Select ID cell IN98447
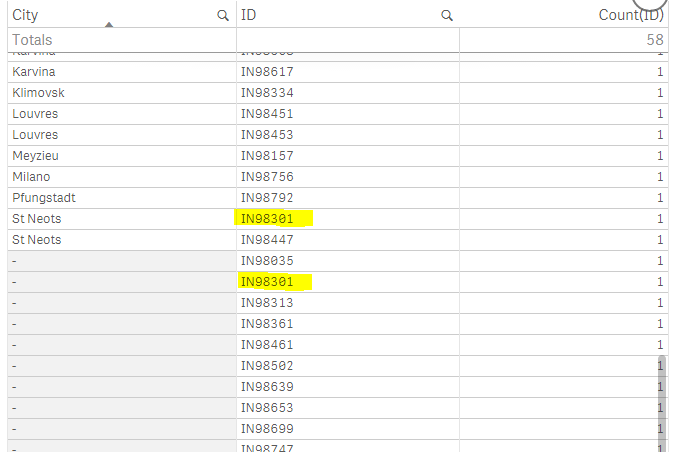The width and height of the screenshot is (674, 452). tap(267, 240)
